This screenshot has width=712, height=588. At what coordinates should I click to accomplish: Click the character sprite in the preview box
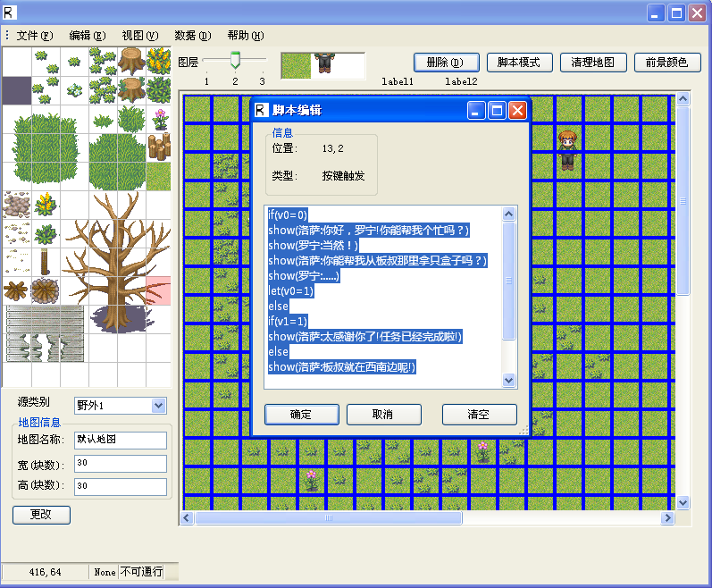(x=324, y=63)
